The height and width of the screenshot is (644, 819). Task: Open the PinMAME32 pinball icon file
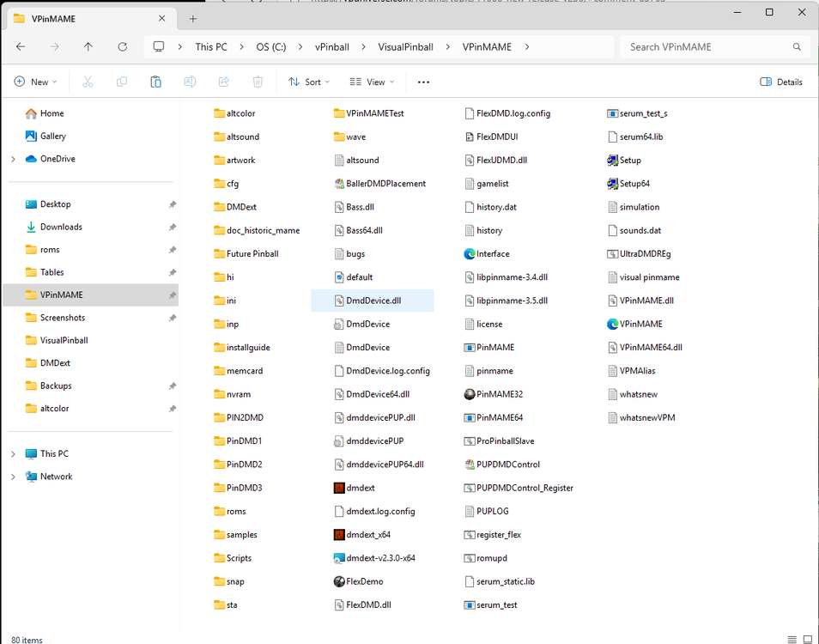469,394
